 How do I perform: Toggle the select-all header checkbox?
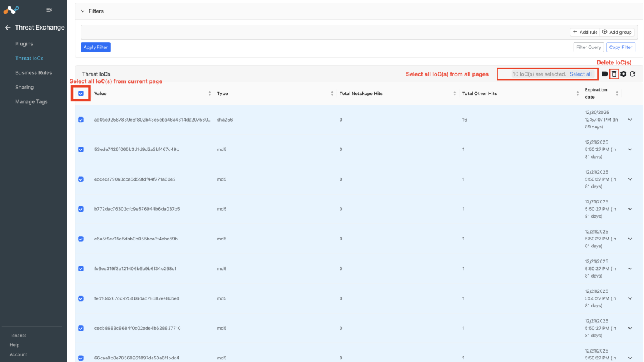coord(81,93)
